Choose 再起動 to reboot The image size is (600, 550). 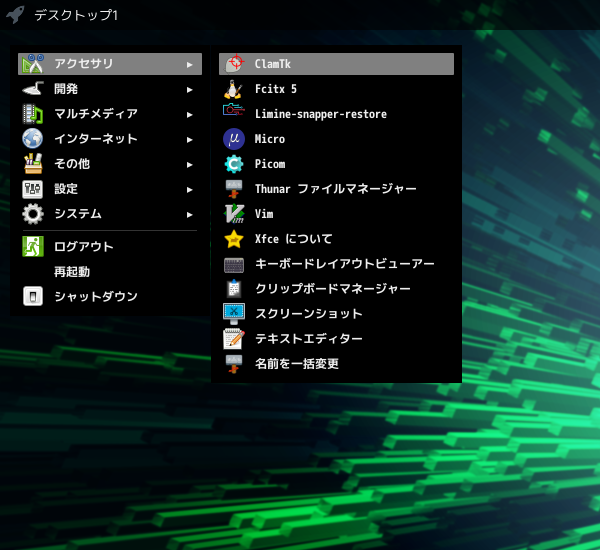point(110,271)
